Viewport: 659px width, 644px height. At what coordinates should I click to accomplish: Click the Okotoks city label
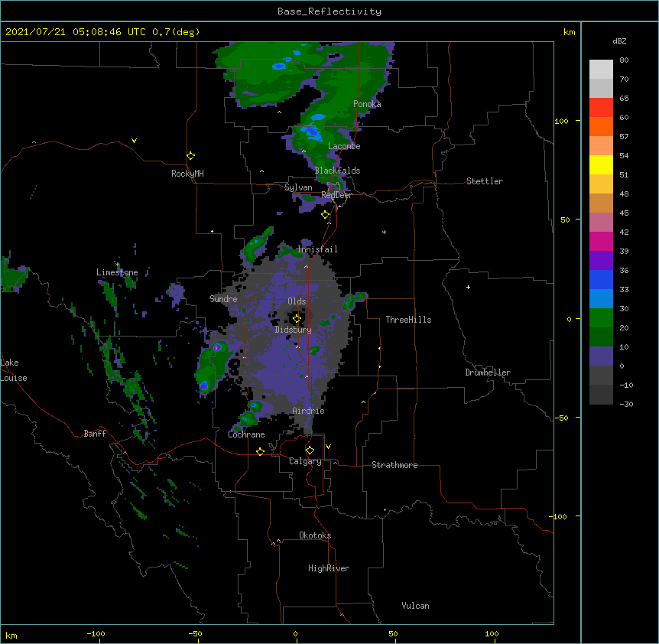pyautogui.click(x=315, y=535)
